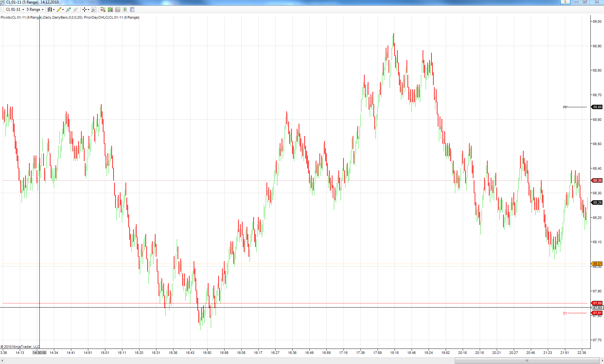This screenshot has width=604, height=364.
Task: Select the crosshair cursor tool
Action: (84, 9)
